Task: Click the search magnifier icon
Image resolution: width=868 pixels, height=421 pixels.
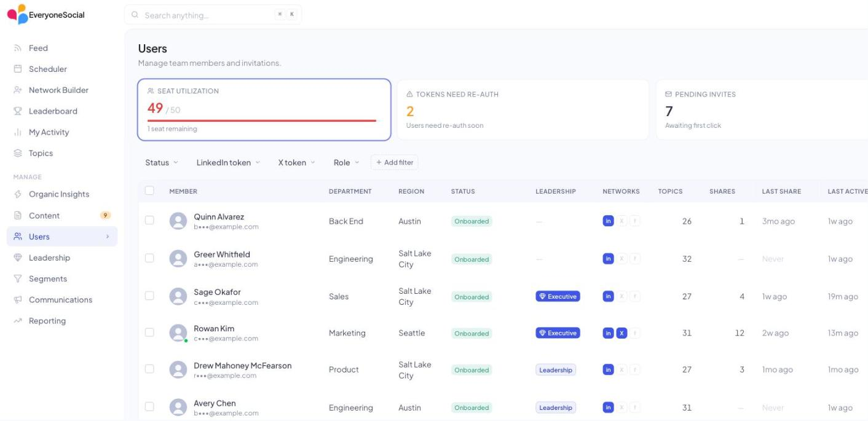Action: (135, 15)
